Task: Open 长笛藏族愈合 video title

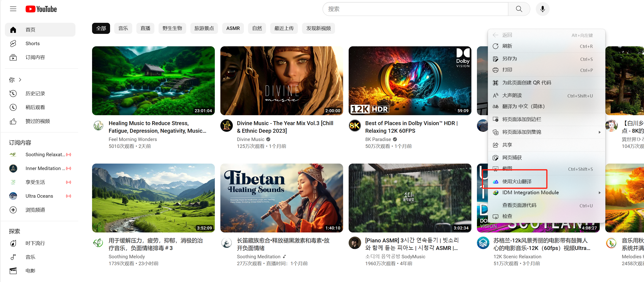Action: (x=283, y=244)
